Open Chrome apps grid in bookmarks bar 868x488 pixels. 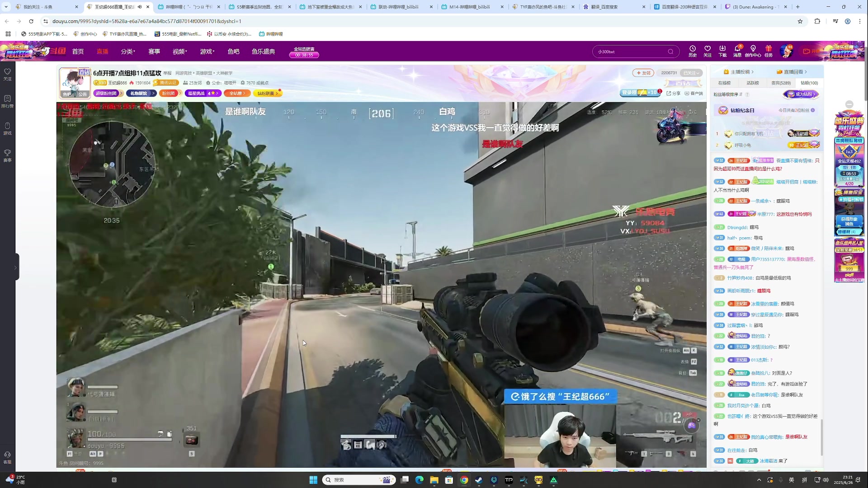8,34
